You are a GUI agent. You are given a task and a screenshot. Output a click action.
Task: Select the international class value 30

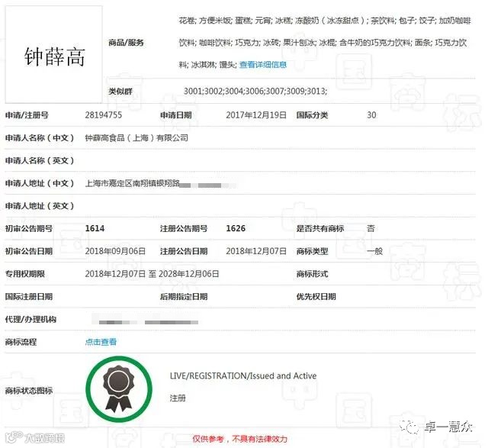pos(371,115)
